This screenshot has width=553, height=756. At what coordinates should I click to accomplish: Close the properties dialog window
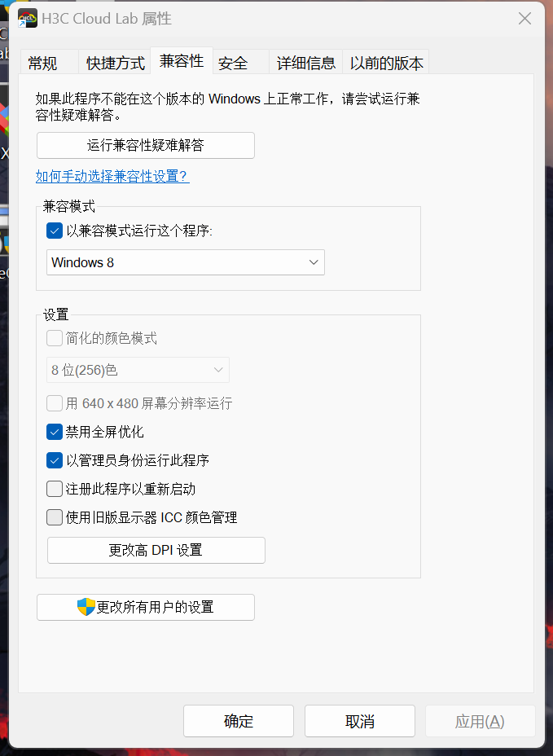[525, 19]
